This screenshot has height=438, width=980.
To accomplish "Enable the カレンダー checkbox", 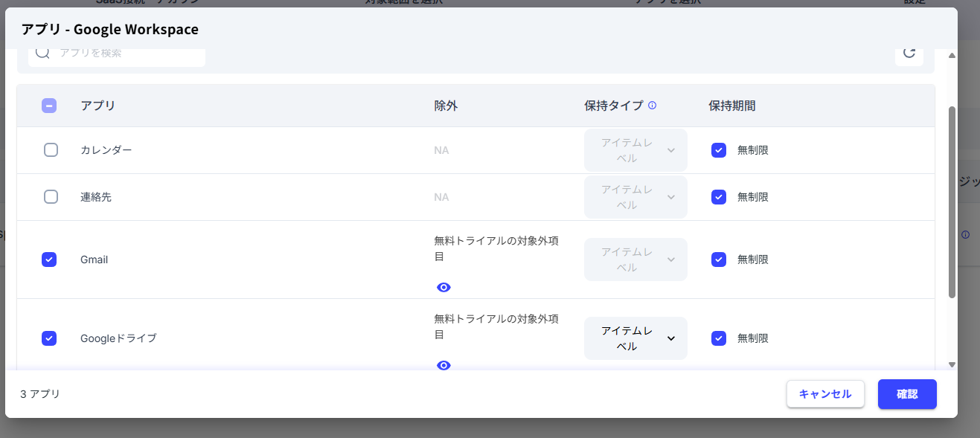I will coord(51,149).
